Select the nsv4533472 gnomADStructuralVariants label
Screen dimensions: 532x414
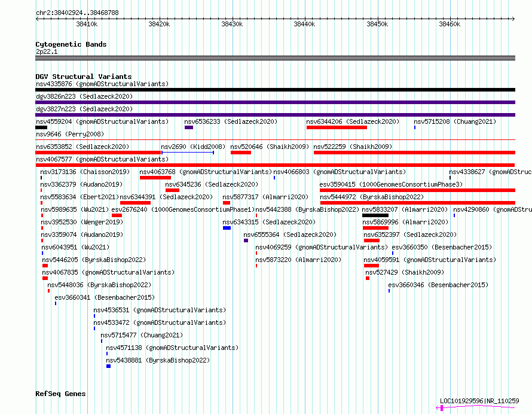click(x=160, y=322)
